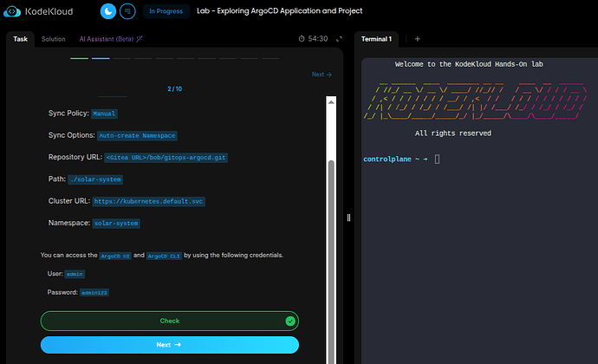Click the timer clock icon

pos(302,38)
